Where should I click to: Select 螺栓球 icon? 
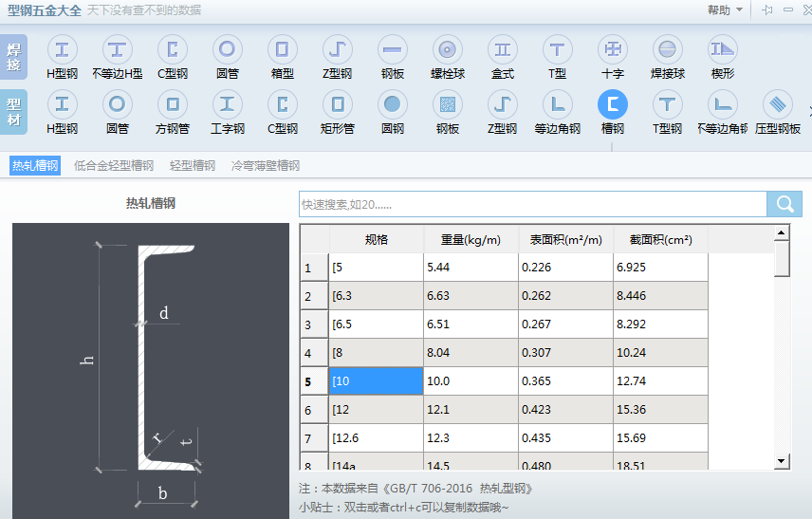point(448,49)
